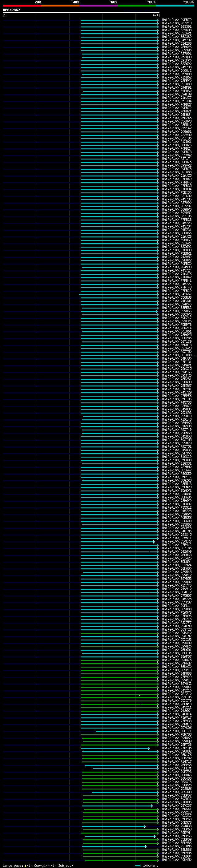The height and width of the screenshot is (868, 197).
Task: Click the alignment bar of UniRef100_B1PDS0
Action: click(x=121, y=91)
